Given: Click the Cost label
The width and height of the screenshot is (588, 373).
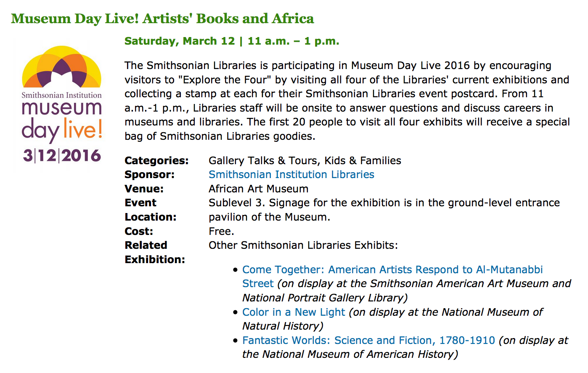Looking at the screenshot, I should point(139,232).
